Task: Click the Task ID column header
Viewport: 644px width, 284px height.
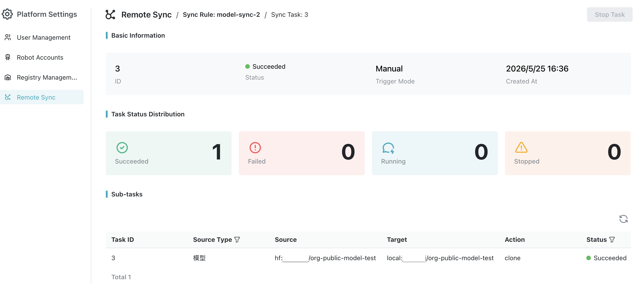Action: [x=122, y=240]
